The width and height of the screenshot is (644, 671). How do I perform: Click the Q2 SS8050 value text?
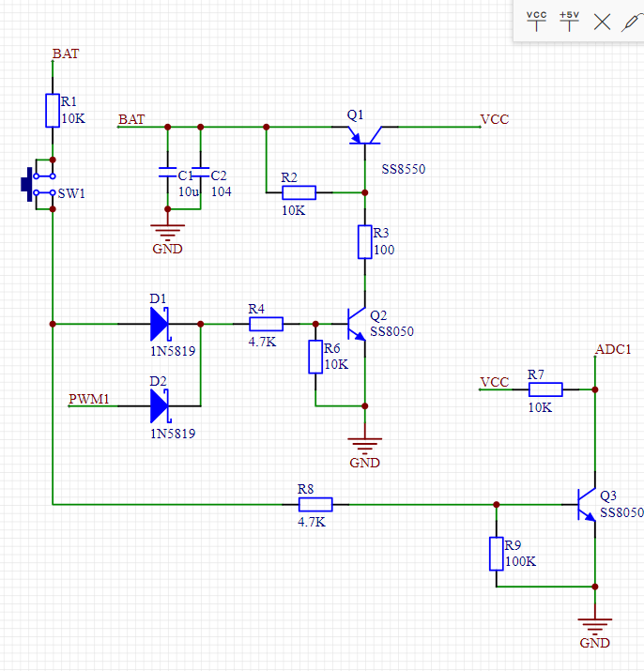tap(391, 331)
